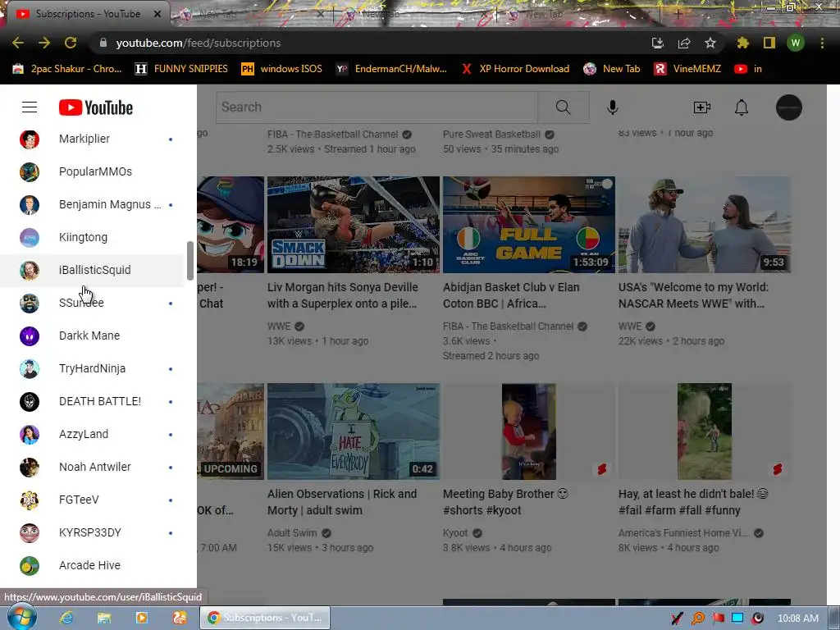Viewport: 840px width, 630px height.
Task: Open Darkk Mane subscription
Action: (92, 336)
